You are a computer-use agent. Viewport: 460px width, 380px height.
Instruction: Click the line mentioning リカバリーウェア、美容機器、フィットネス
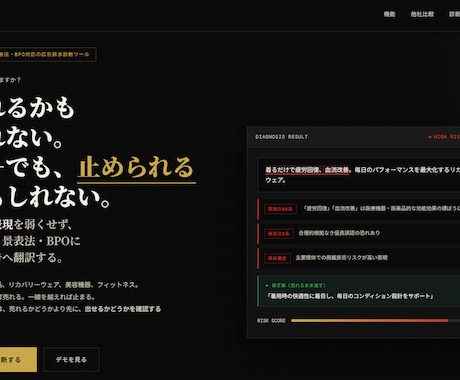(x=69, y=285)
